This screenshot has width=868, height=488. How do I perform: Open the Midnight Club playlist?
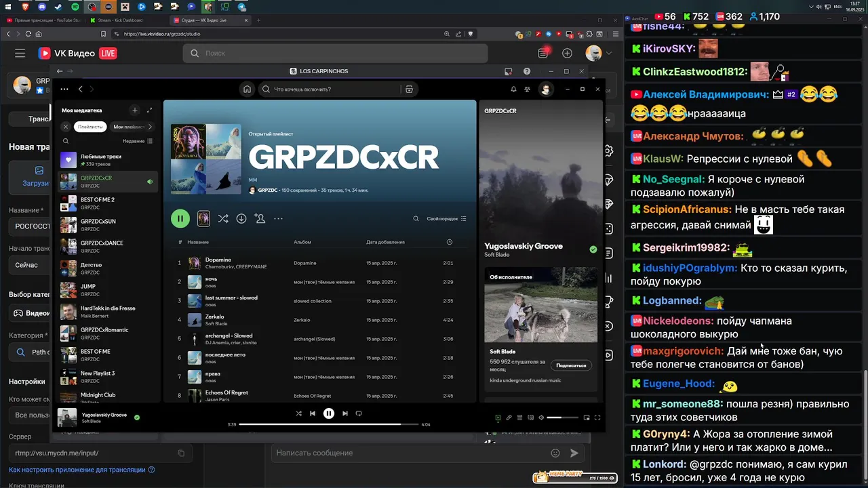[108, 396]
